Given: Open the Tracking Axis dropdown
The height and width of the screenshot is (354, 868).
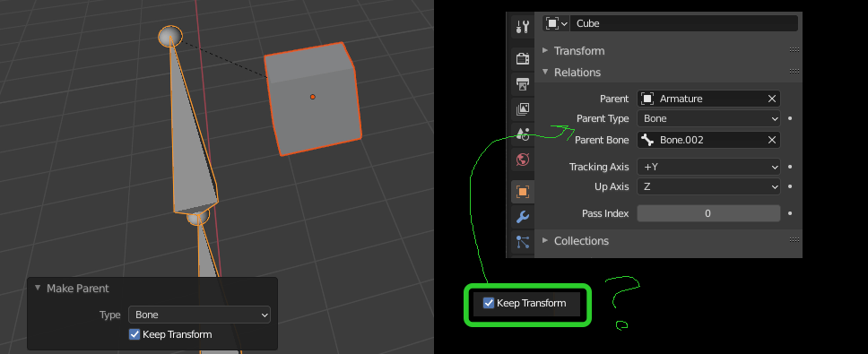Looking at the screenshot, I should (x=708, y=167).
